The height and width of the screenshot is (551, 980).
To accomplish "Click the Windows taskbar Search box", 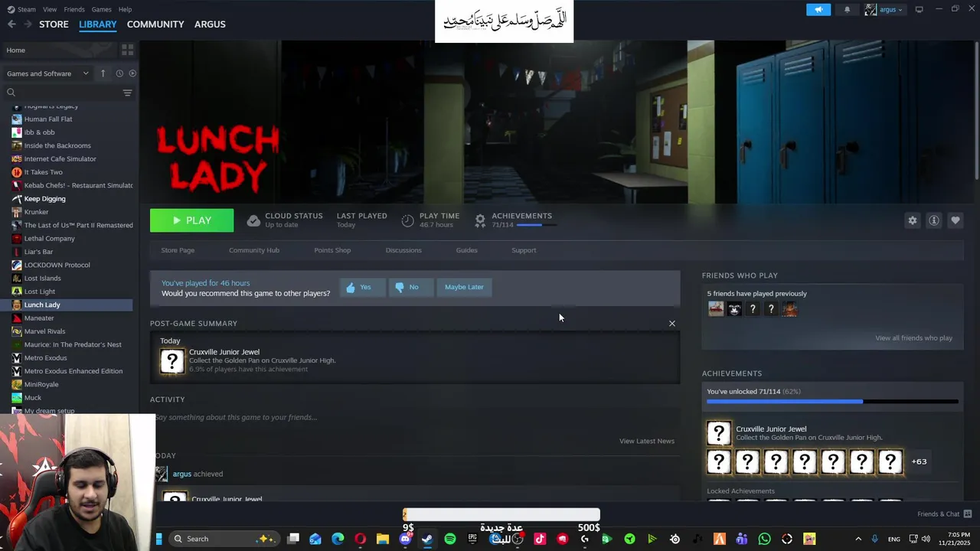I will pyautogui.click(x=224, y=539).
